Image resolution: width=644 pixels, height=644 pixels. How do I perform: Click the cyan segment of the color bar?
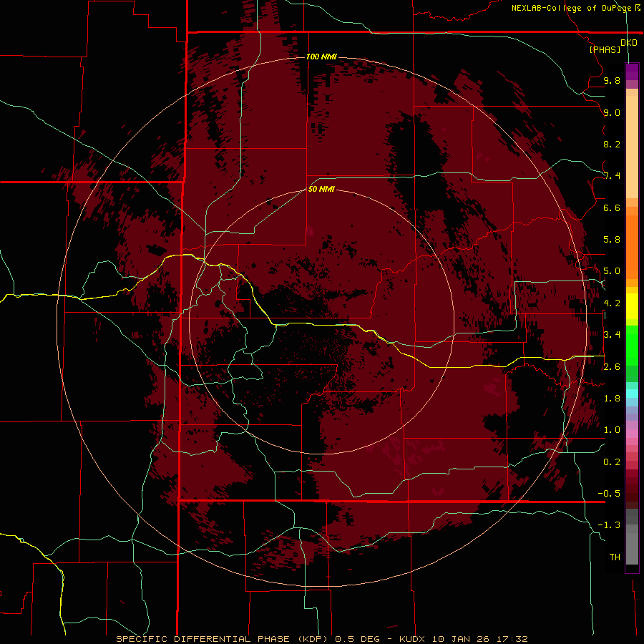632,393
